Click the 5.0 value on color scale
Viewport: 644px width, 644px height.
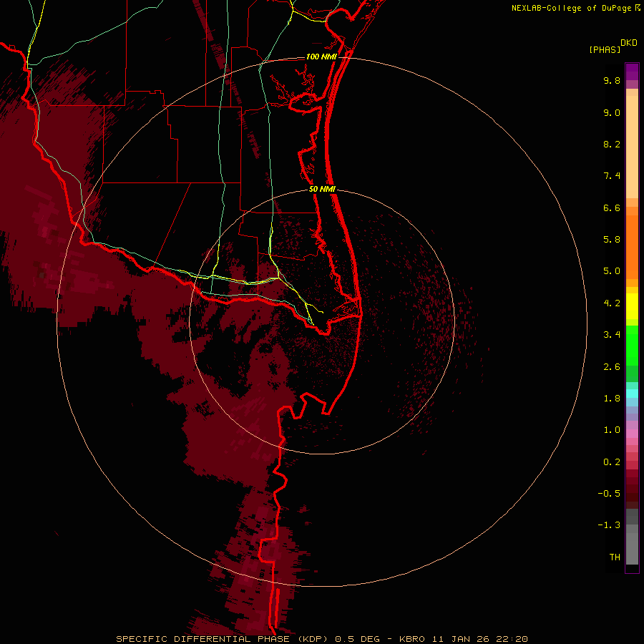pyautogui.click(x=612, y=271)
